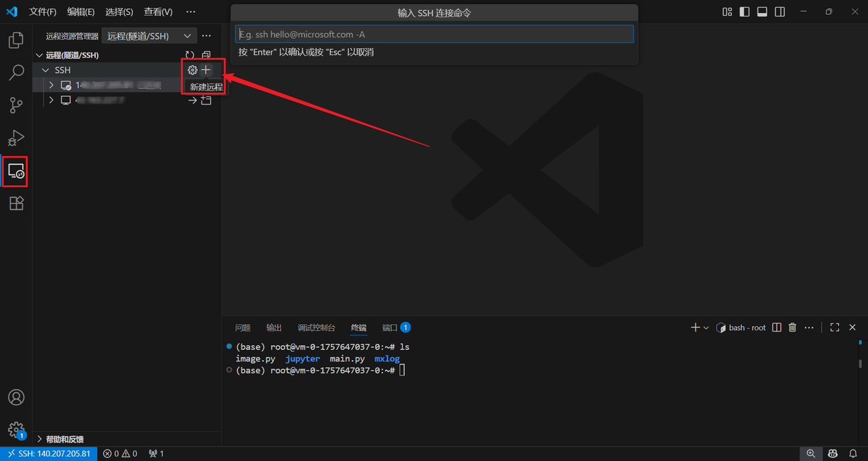Open the Run and Debug view
This screenshot has height=461, width=868.
16,138
